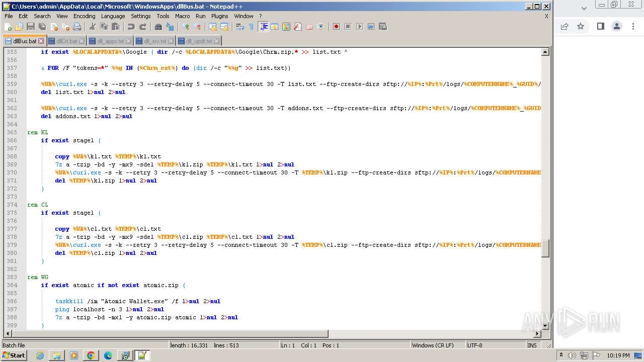
Task: Open the Language menu
Action: 113,16
